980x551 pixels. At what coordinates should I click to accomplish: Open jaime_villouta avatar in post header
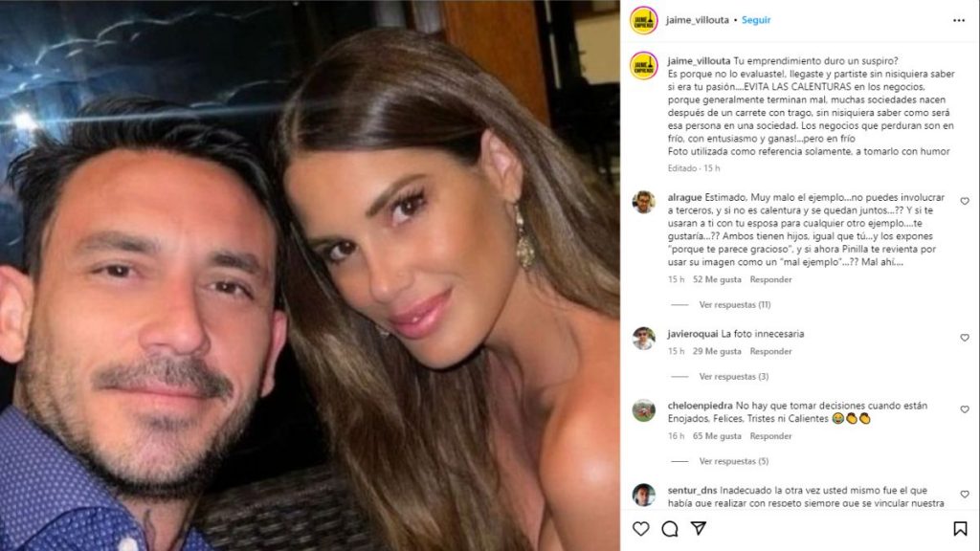point(643,20)
